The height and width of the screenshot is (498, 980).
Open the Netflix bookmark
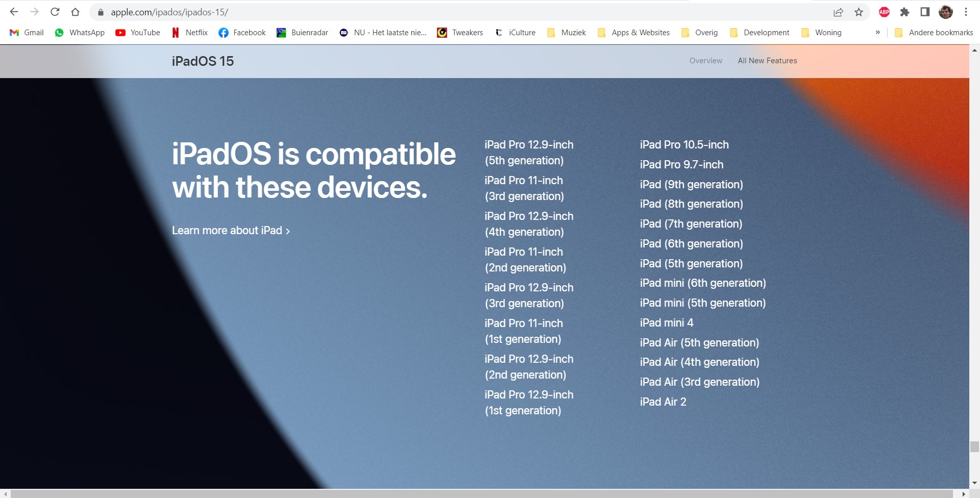[190, 33]
